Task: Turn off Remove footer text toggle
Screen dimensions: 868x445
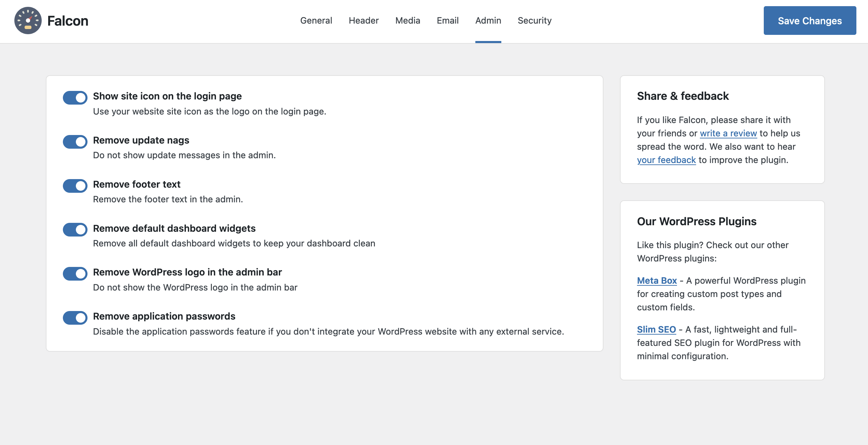Action: (75, 186)
